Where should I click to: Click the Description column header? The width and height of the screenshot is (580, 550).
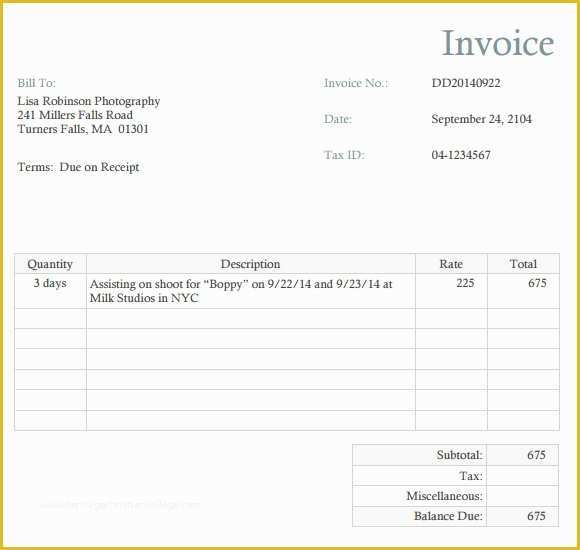pyautogui.click(x=250, y=264)
